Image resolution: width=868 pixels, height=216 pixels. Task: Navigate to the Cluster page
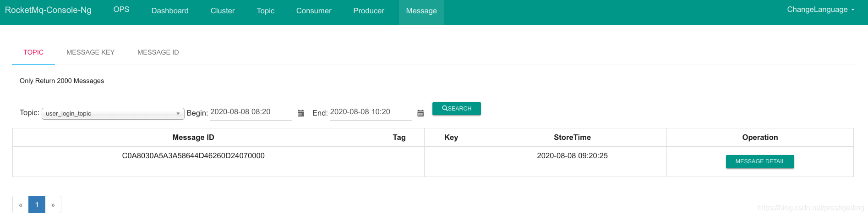tap(223, 11)
